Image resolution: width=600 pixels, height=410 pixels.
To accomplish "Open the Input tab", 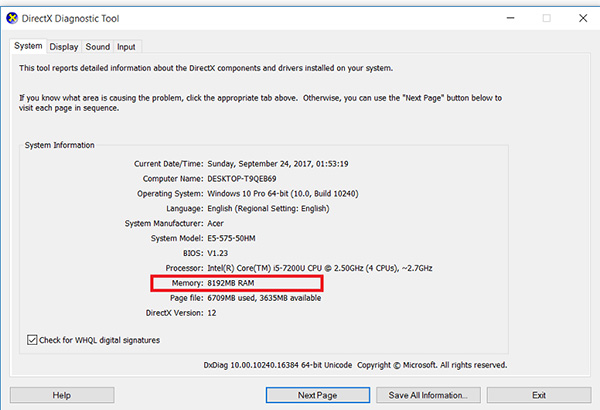I will click(126, 47).
